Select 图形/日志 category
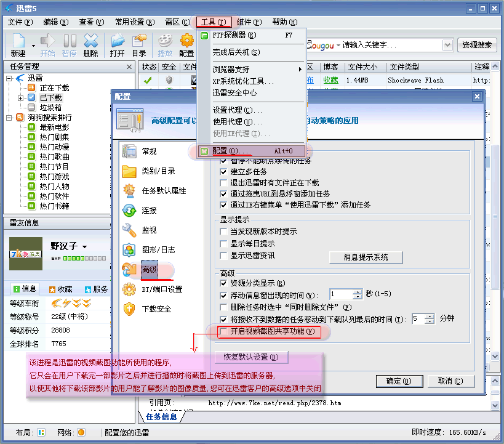The image size is (504, 444). pyautogui.click(x=148, y=249)
